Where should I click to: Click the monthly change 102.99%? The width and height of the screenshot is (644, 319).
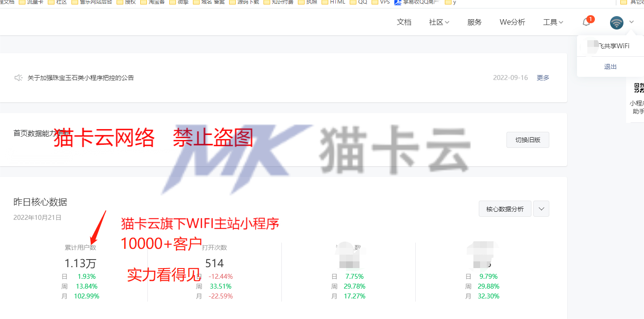(87, 296)
